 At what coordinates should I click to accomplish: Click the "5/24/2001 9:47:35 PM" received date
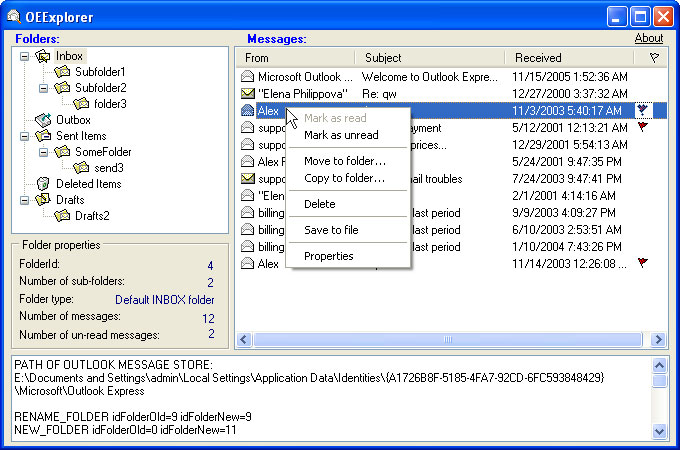(566, 162)
